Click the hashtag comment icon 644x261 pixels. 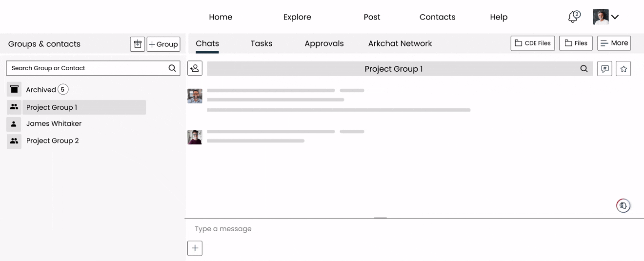[604, 69]
